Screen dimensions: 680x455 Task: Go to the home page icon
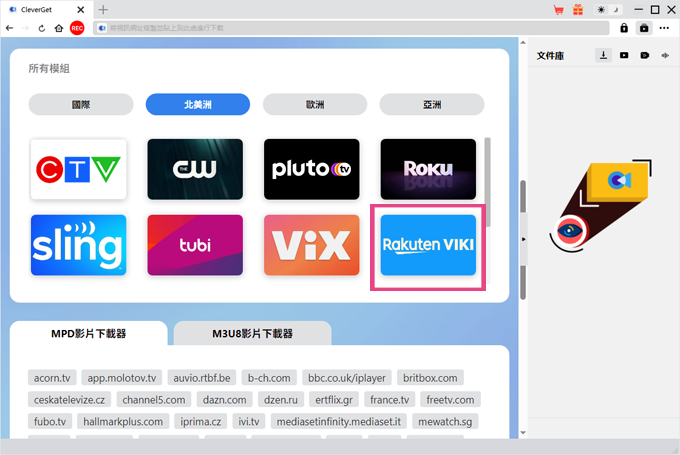click(59, 28)
